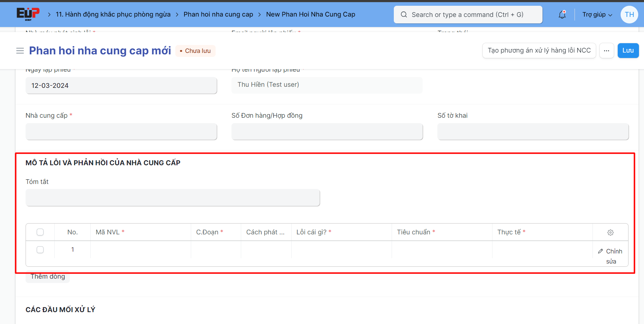Navigate to Phan hoi nha cung cap breadcrumb
This screenshot has height=324, width=644.
[218, 14]
